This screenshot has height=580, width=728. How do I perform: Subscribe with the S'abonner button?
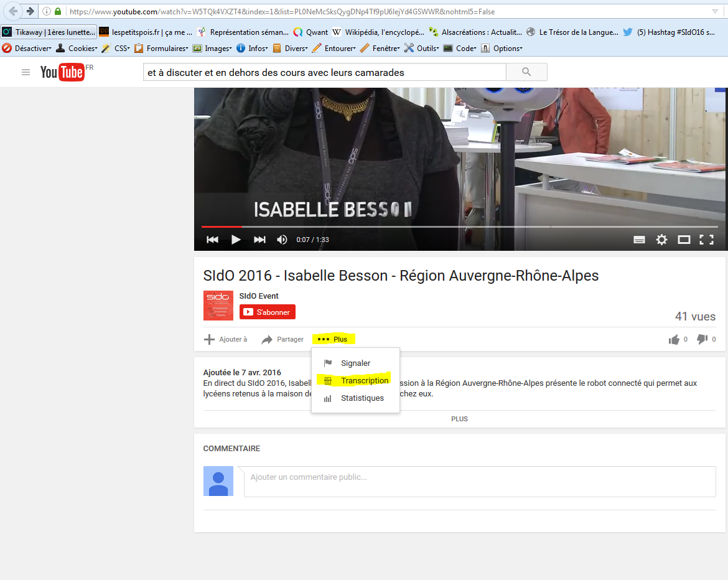(268, 312)
